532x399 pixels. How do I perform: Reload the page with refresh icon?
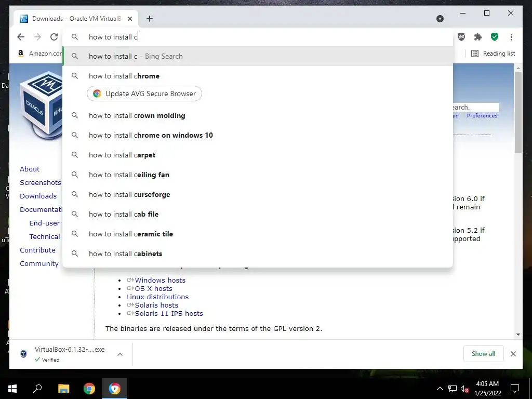point(54,37)
